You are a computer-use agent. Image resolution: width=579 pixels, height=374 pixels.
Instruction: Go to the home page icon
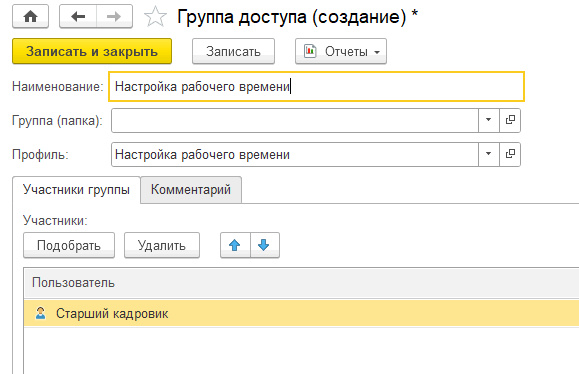30,16
